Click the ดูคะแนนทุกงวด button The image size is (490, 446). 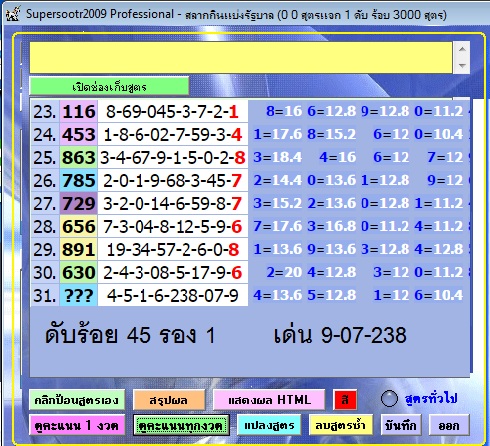[181, 425]
